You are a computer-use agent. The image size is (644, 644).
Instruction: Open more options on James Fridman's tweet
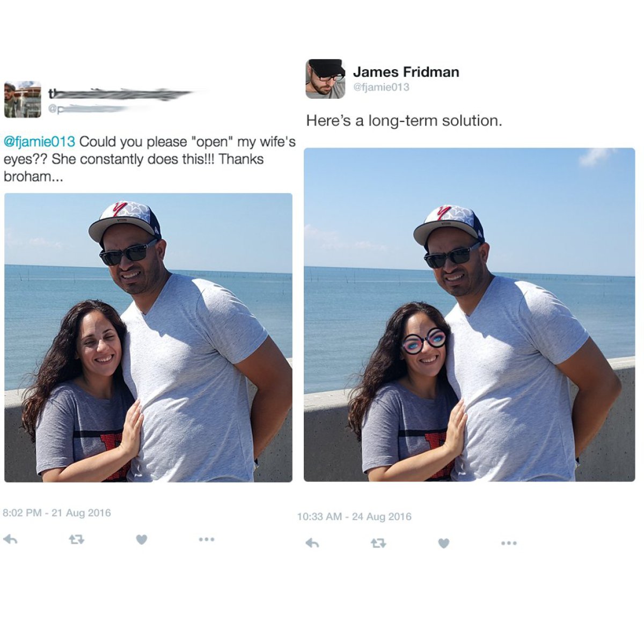point(509,543)
